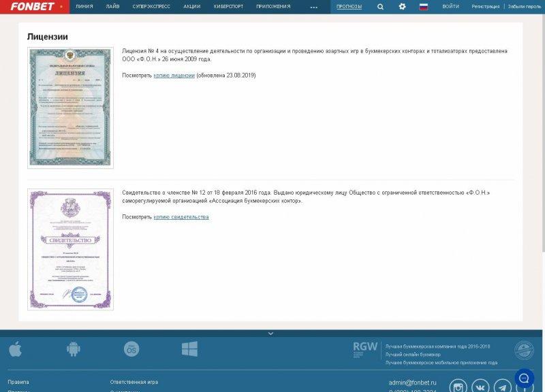Open the live chat bubble
Screen dimensions: 545x392
(524, 378)
